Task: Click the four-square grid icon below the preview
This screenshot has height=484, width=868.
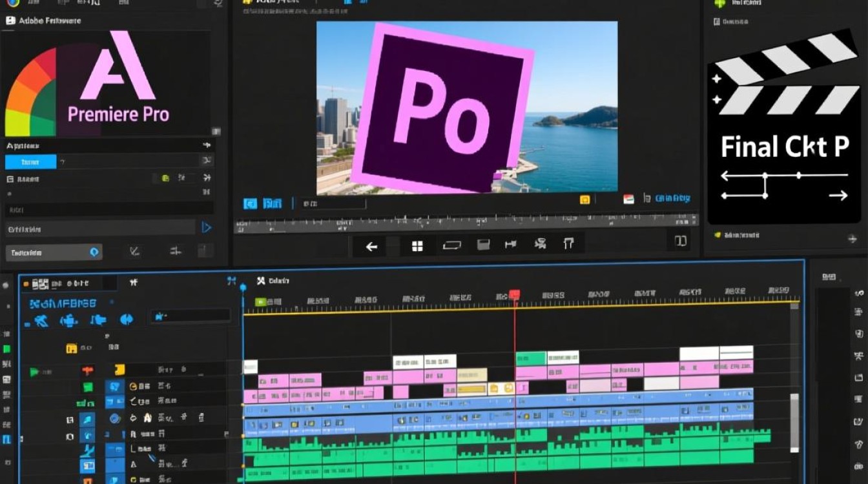Action: 417,246
